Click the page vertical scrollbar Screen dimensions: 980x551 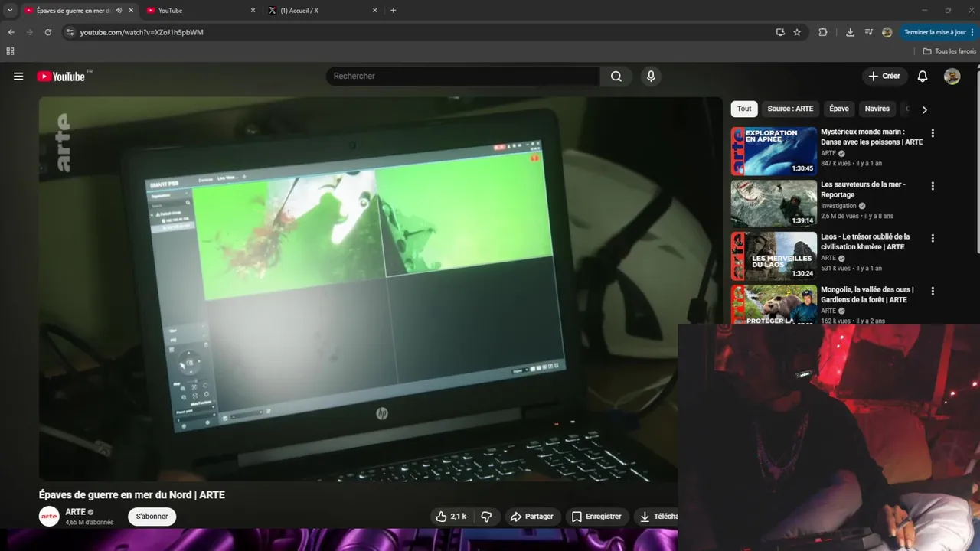click(977, 161)
